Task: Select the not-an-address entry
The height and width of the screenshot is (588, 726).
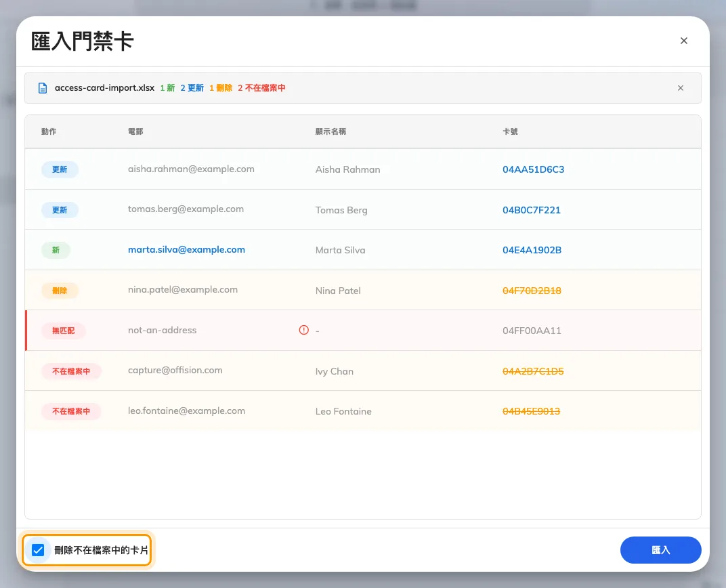Action: [x=162, y=330]
